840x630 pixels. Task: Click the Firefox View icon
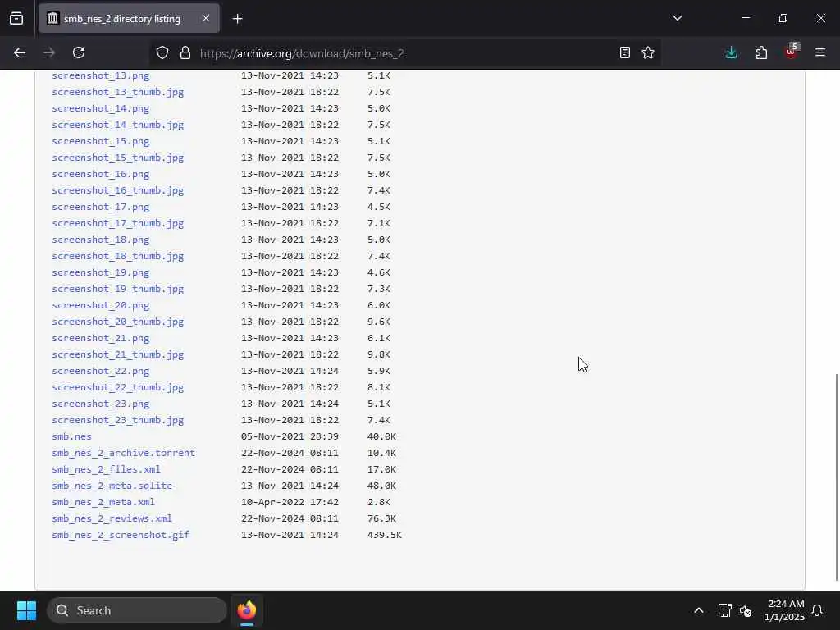[x=16, y=19]
